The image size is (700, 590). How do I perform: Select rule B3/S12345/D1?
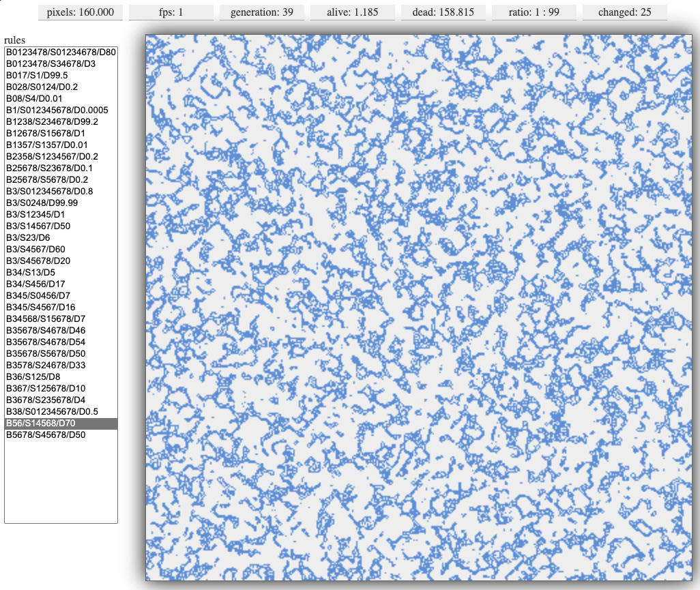click(x=61, y=215)
